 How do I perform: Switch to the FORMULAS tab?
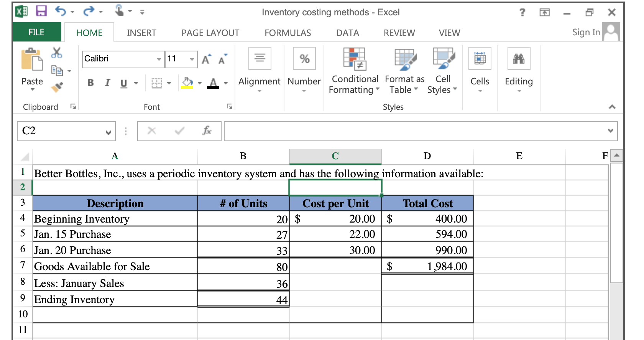288,33
